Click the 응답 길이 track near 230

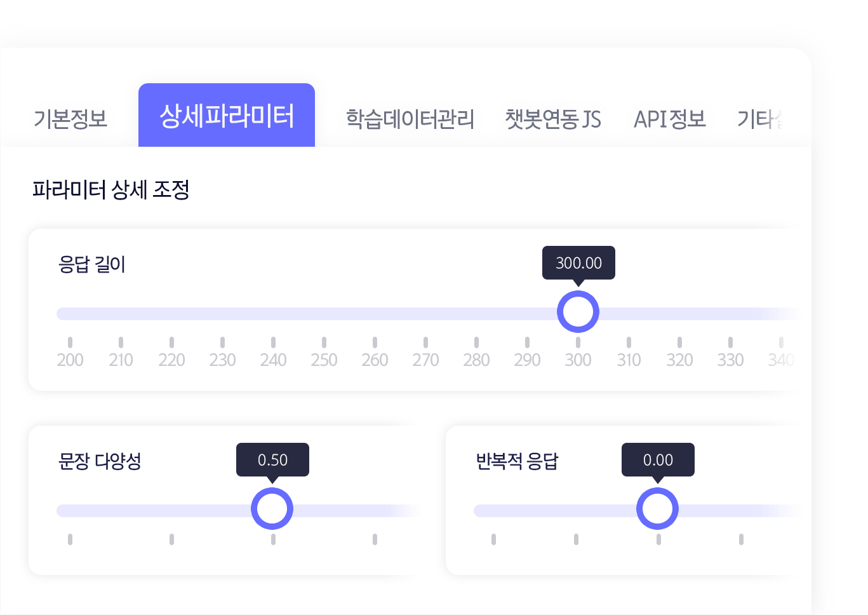pyautogui.click(x=222, y=314)
